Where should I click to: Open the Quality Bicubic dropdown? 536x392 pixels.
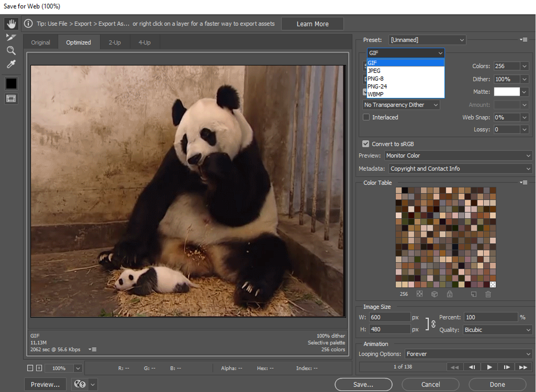(x=497, y=330)
